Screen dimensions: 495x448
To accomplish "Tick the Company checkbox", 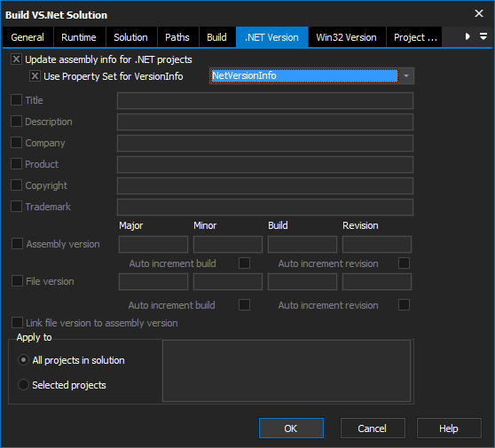I will click(16, 143).
